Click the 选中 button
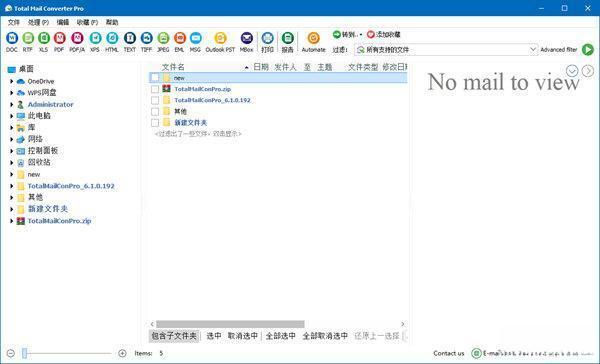 (x=214, y=336)
